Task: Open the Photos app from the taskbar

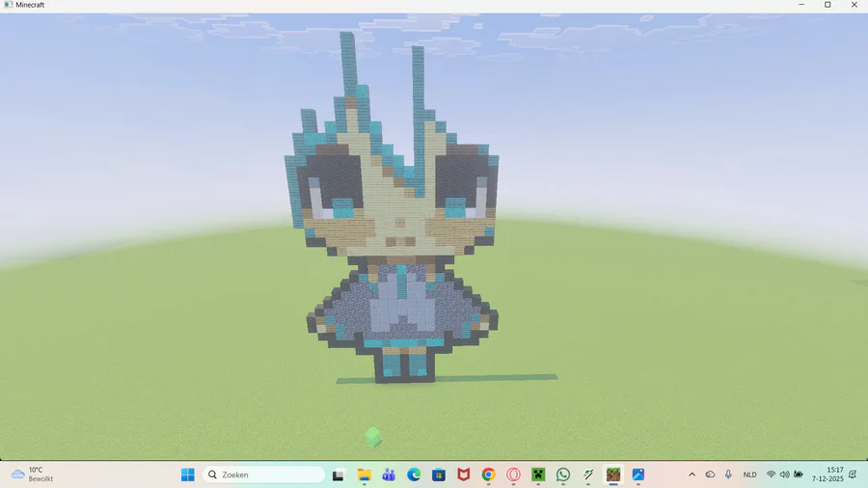Action: (x=637, y=474)
